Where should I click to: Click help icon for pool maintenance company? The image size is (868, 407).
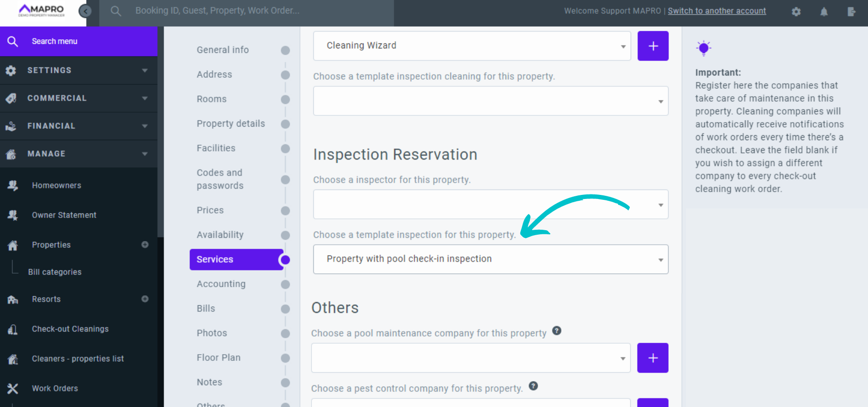click(x=557, y=331)
